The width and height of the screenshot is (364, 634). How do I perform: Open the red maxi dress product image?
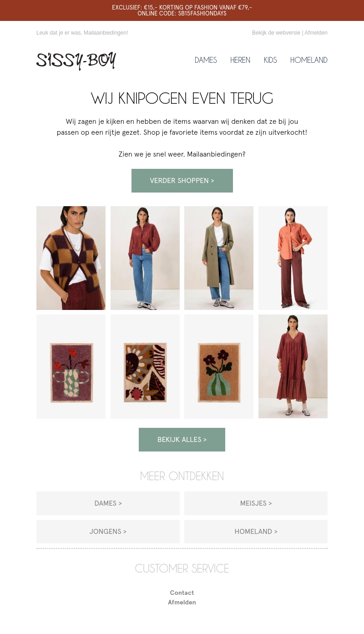click(293, 366)
